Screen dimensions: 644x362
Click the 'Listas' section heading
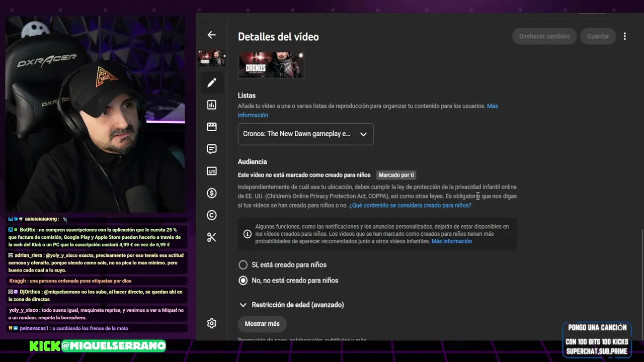(x=247, y=96)
